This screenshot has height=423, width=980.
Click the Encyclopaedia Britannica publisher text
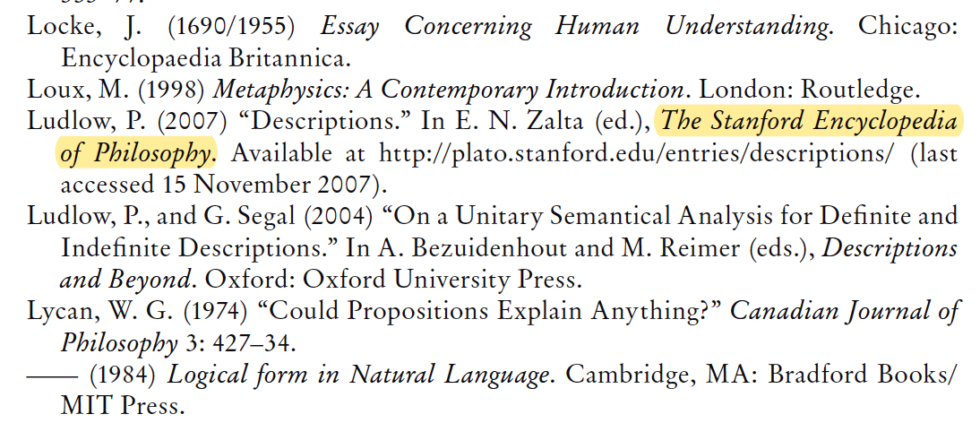(203, 59)
